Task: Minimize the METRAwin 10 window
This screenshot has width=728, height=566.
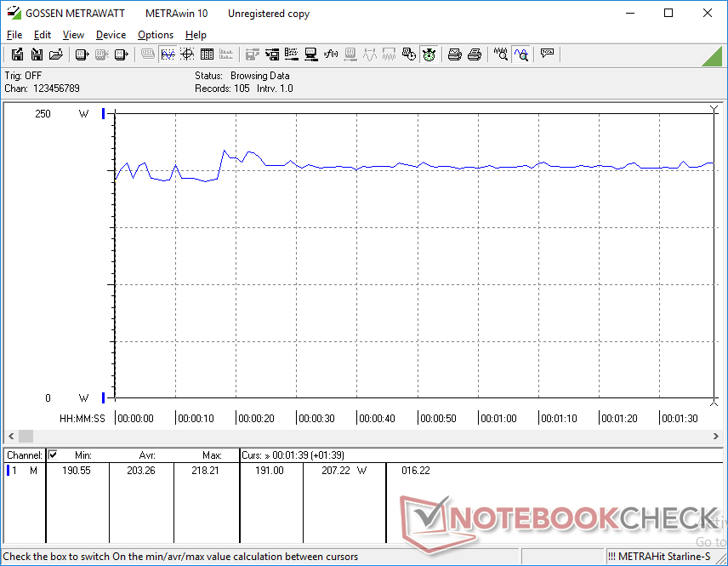Action: coord(629,13)
